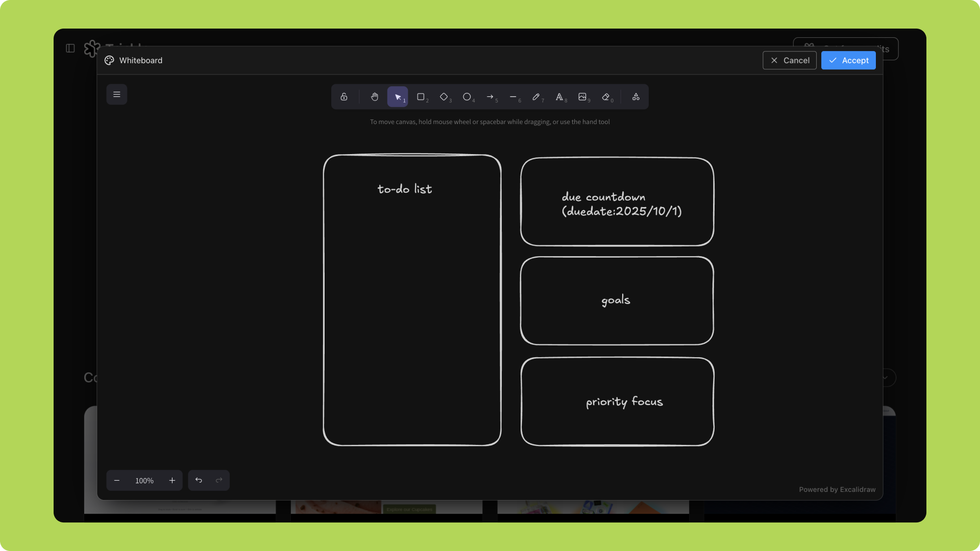Select the Pencil draw tool

(536, 97)
